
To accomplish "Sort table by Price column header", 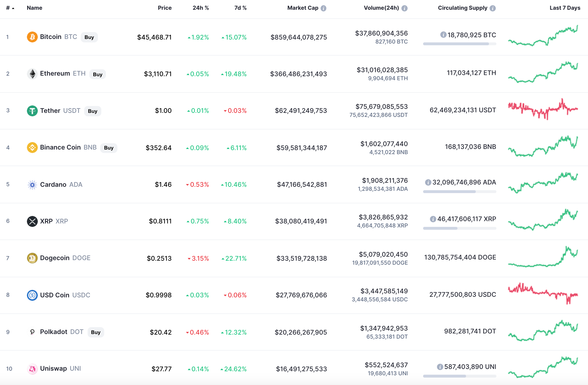I will click(165, 8).
